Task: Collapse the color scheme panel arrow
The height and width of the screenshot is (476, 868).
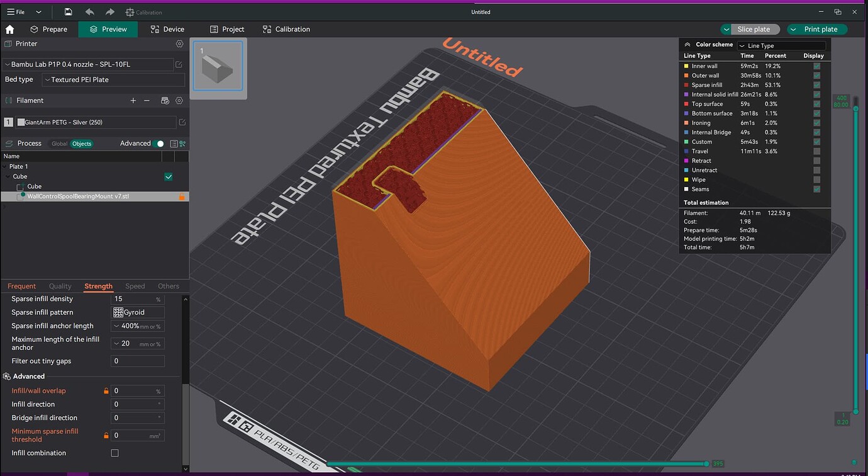Action: pyautogui.click(x=687, y=45)
